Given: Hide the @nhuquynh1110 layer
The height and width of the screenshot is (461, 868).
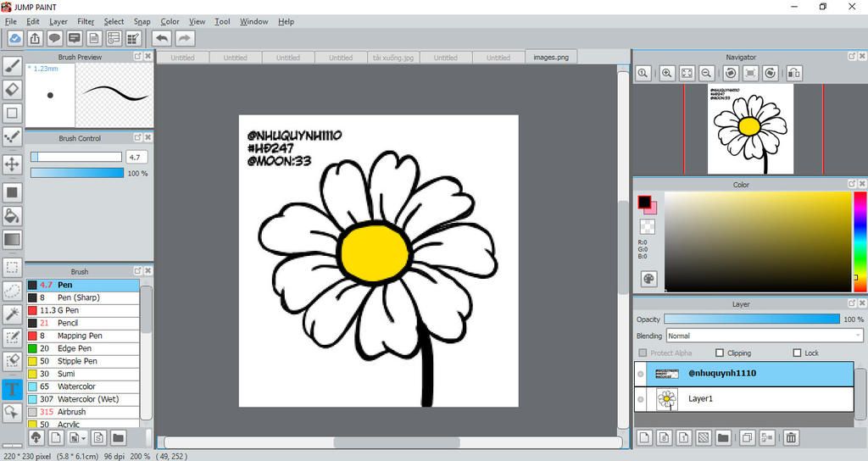Looking at the screenshot, I should [641, 374].
